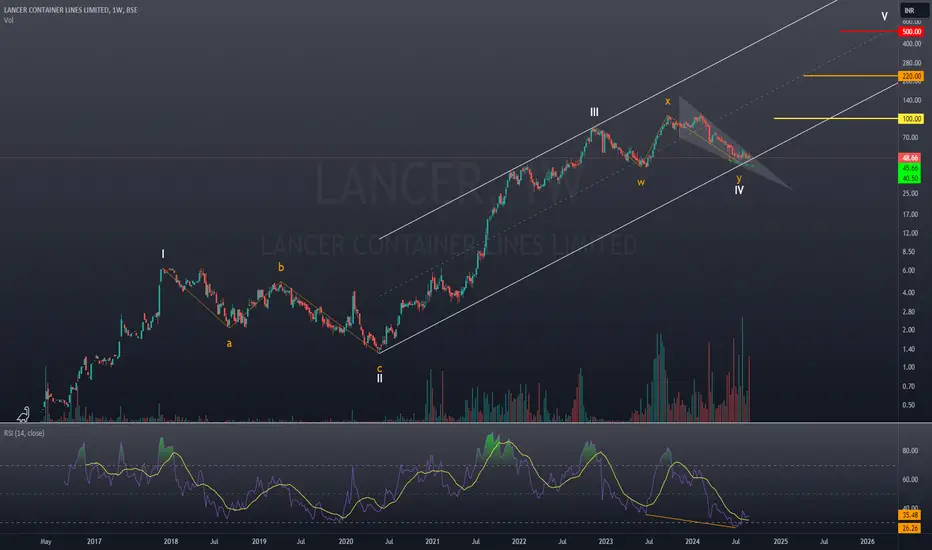Select the orange wave c label
The width and height of the screenshot is (932, 550).
coord(379,369)
